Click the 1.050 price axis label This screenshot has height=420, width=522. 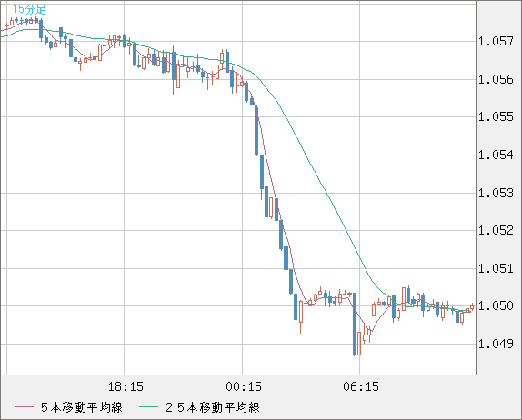[496, 305]
